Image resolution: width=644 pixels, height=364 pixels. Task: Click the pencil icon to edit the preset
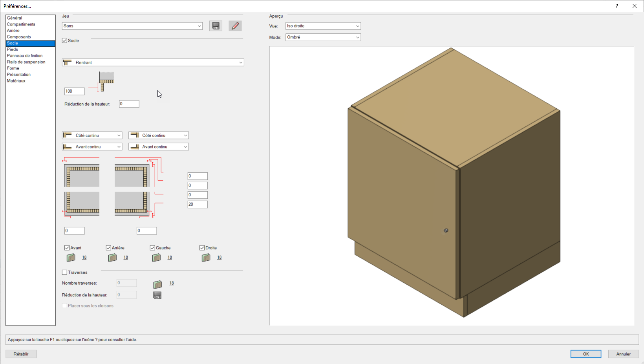[235, 26]
